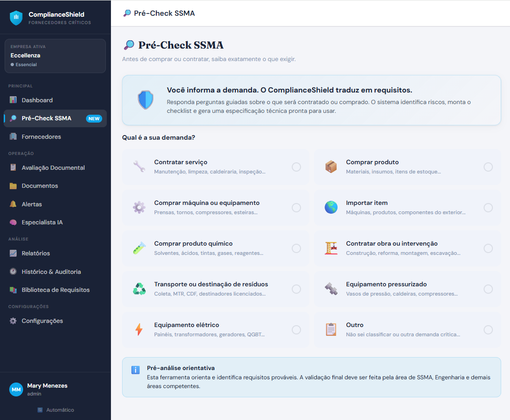Screen dimensions: 510x420
Task: Click the Histórico & Auditoria clock icon
Action: click(x=13, y=272)
